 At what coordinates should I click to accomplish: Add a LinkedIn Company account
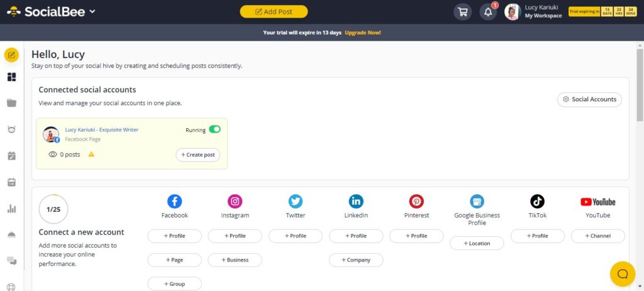click(355, 260)
